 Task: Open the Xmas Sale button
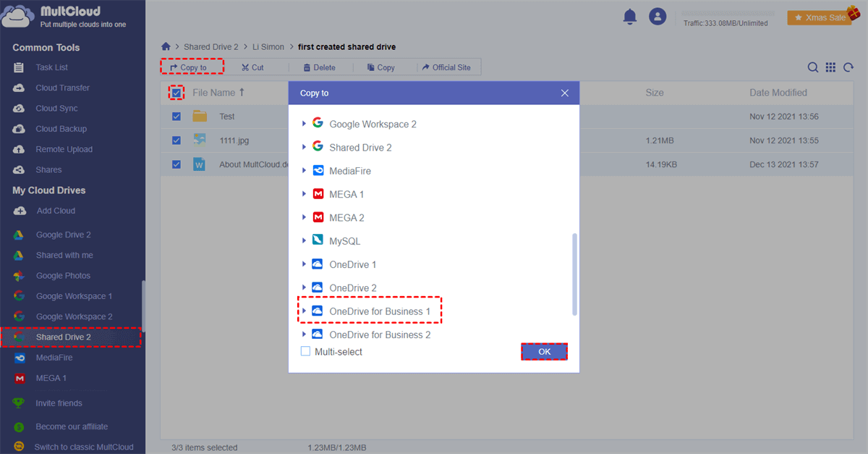(819, 17)
